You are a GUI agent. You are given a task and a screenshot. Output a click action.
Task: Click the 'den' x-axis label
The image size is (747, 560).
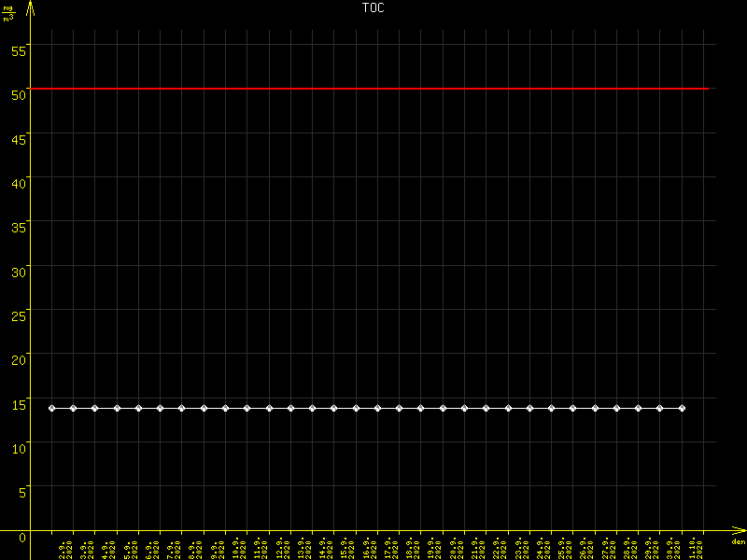coord(738,541)
